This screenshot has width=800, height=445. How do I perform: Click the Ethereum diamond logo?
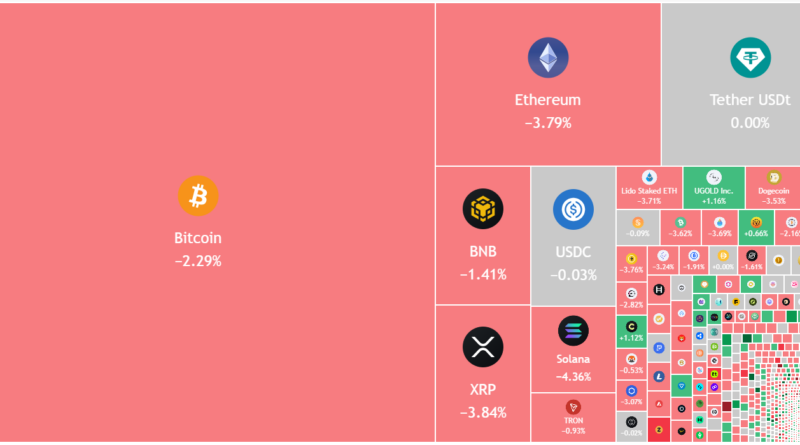(547, 58)
